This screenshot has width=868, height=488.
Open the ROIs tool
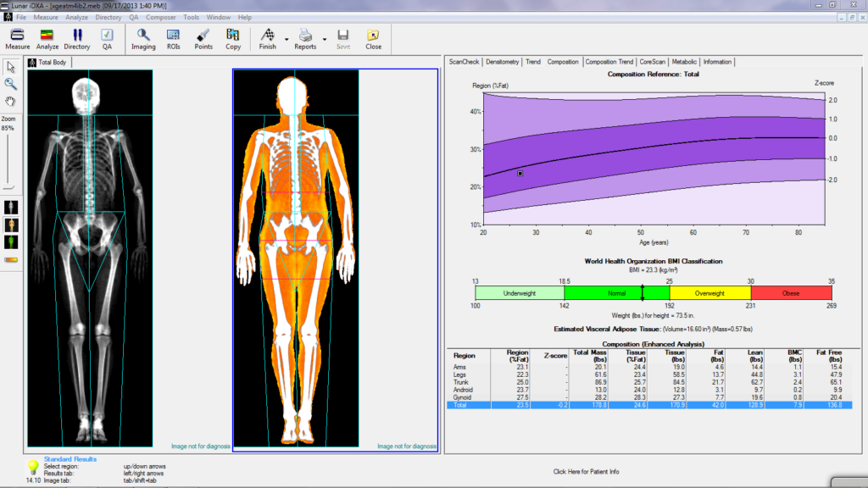pyautogui.click(x=173, y=38)
